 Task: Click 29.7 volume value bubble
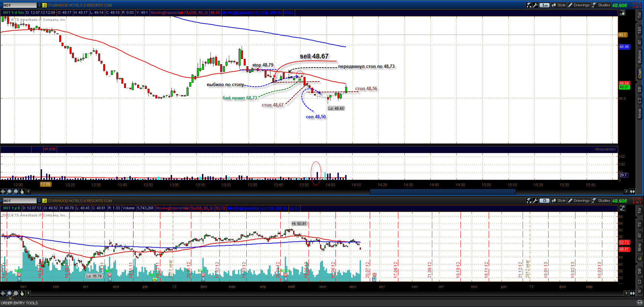click(623, 175)
